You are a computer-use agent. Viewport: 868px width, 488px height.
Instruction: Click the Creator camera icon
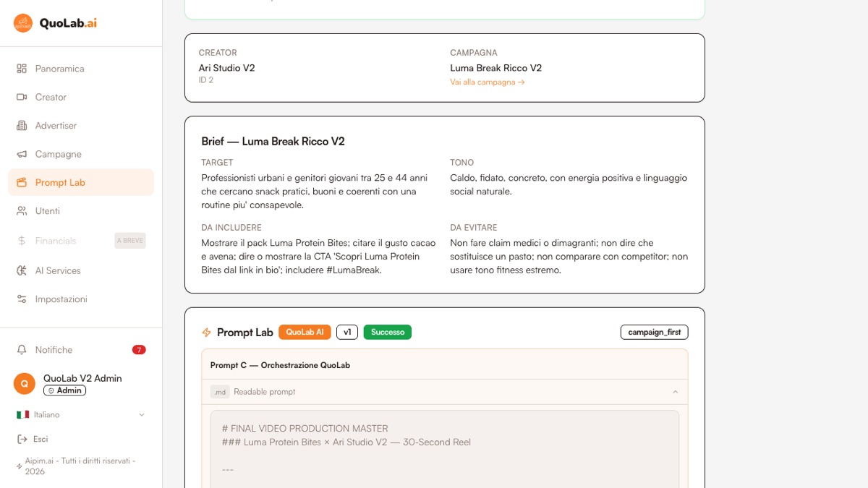click(x=22, y=97)
